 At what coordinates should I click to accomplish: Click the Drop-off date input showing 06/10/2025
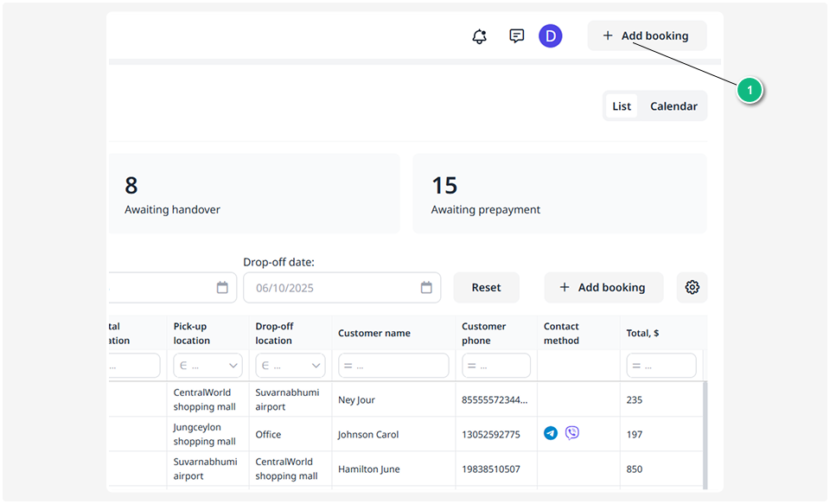[x=329, y=287]
